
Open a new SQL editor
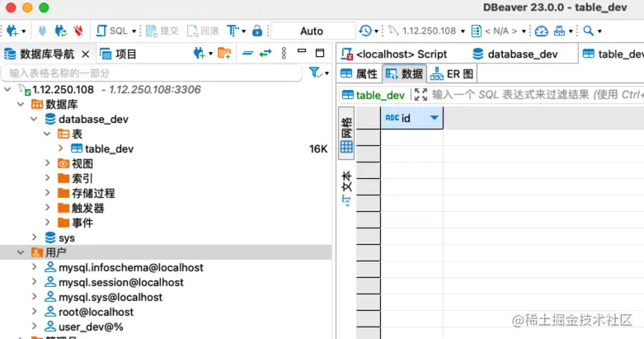click(x=111, y=31)
